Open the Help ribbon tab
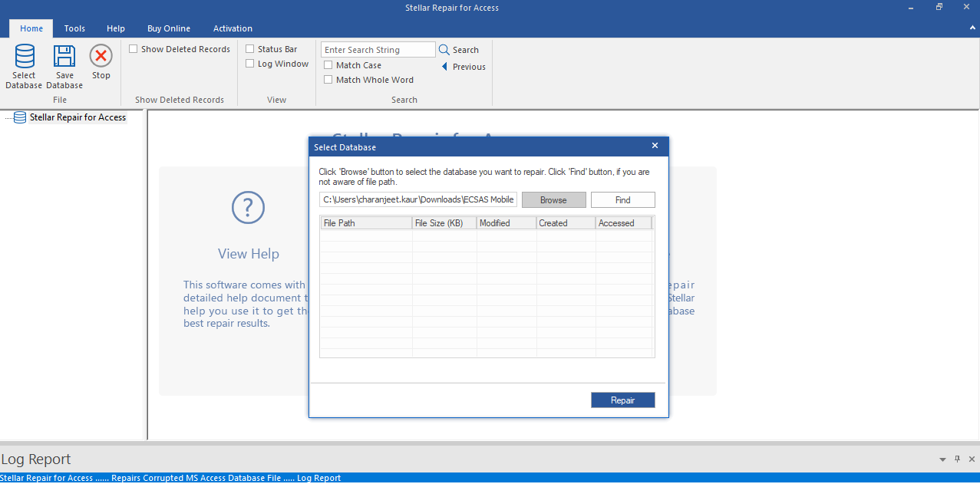Image resolution: width=980 pixels, height=484 pixels. click(116, 28)
